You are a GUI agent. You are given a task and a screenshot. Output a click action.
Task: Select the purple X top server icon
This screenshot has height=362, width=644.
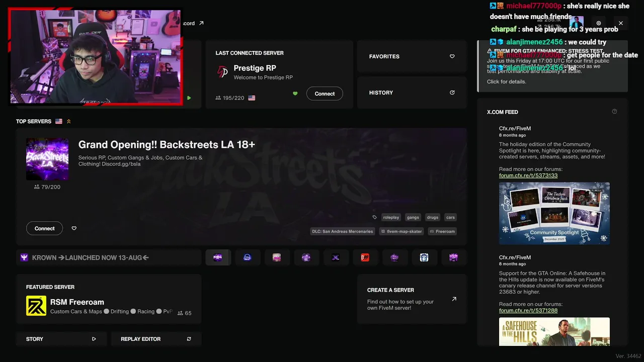[336, 257]
